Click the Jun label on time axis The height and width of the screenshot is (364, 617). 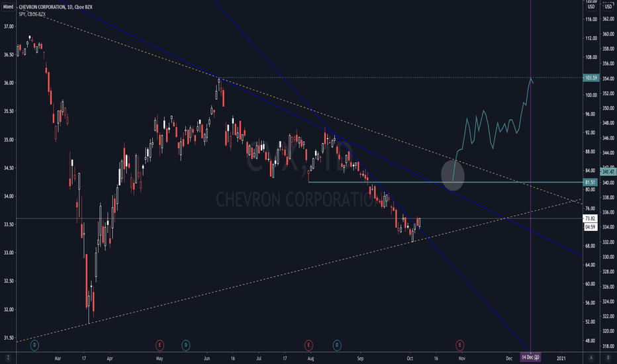[x=207, y=358]
